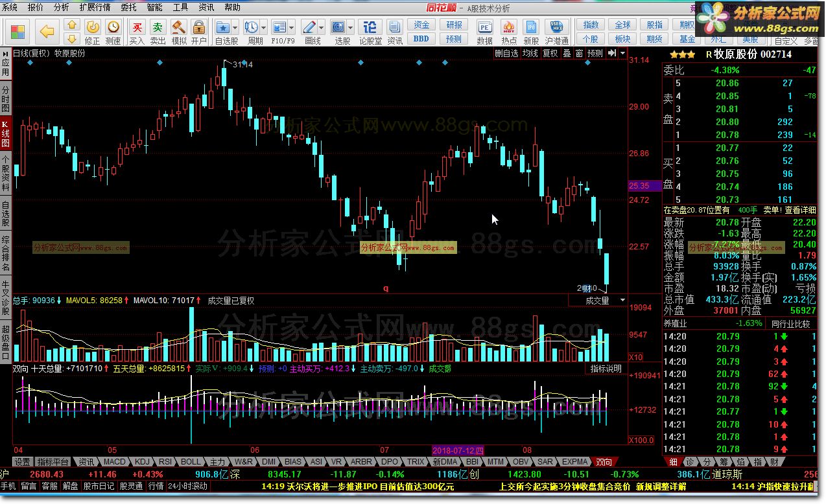Open the 系统 menu
The width and height of the screenshot is (826, 504).
pyautogui.click(x=10, y=7)
